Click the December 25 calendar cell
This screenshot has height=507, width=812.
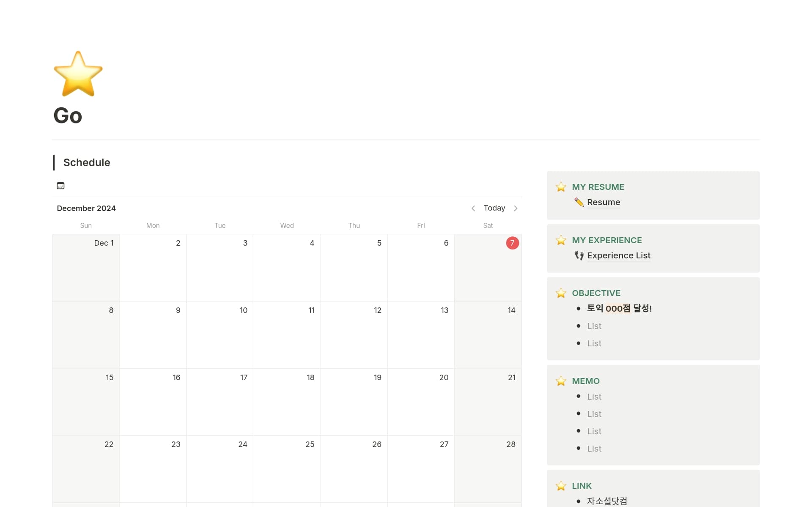click(x=287, y=469)
